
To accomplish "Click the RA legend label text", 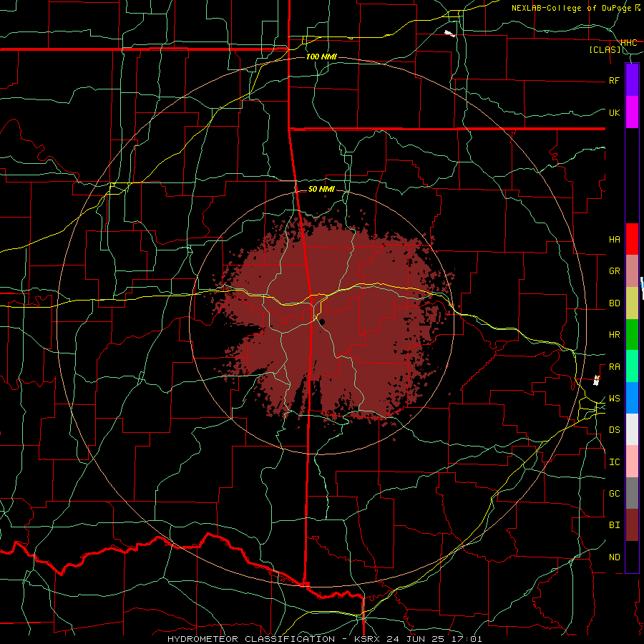I will point(614,367).
